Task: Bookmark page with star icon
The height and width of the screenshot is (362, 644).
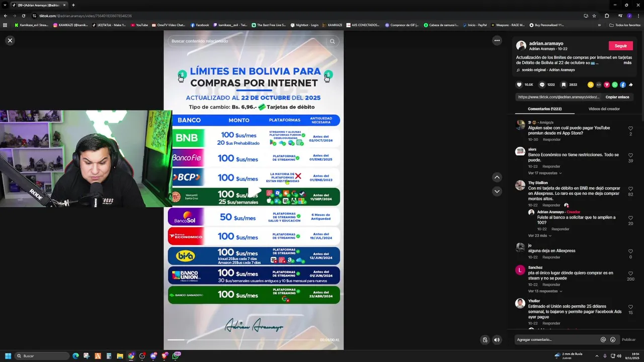Action: pyautogui.click(x=594, y=16)
